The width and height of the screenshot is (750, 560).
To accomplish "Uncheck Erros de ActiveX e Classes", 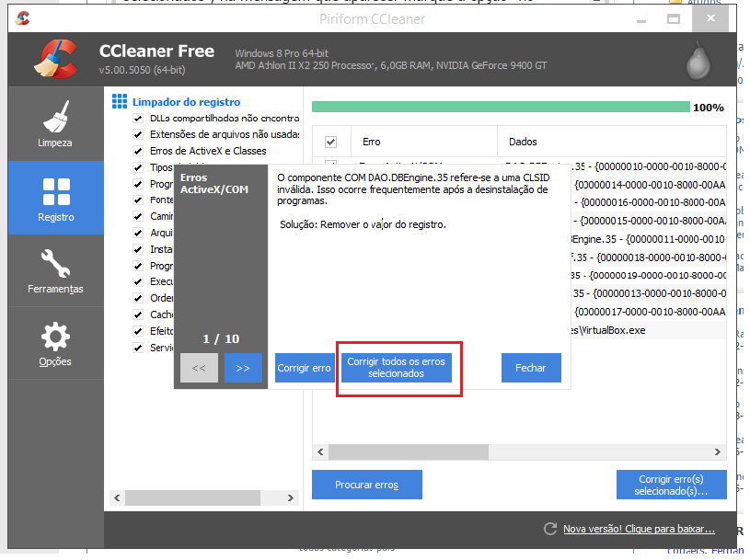I will (138, 151).
